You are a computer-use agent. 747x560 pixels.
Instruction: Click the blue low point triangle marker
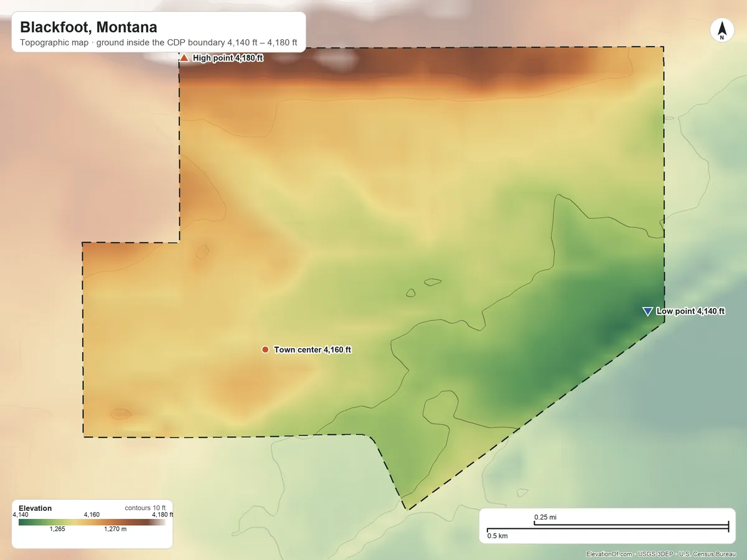click(647, 311)
